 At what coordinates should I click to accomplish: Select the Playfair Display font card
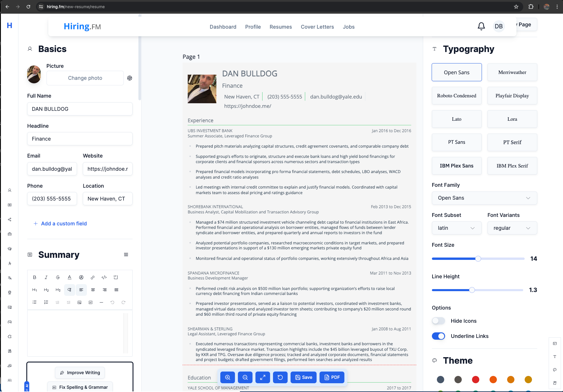point(512,96)
